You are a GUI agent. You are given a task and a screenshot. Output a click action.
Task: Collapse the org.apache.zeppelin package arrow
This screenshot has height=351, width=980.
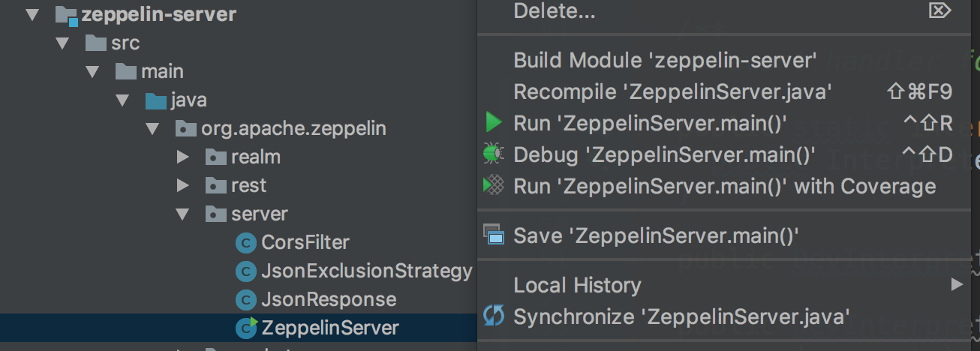(152, 129)
